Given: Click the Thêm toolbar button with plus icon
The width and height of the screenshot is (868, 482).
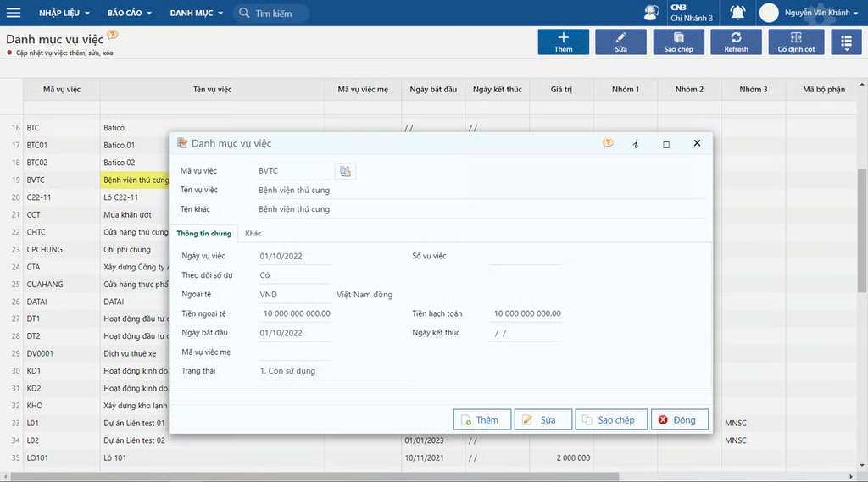Looking at the screenshot, I should pos(563,42).
